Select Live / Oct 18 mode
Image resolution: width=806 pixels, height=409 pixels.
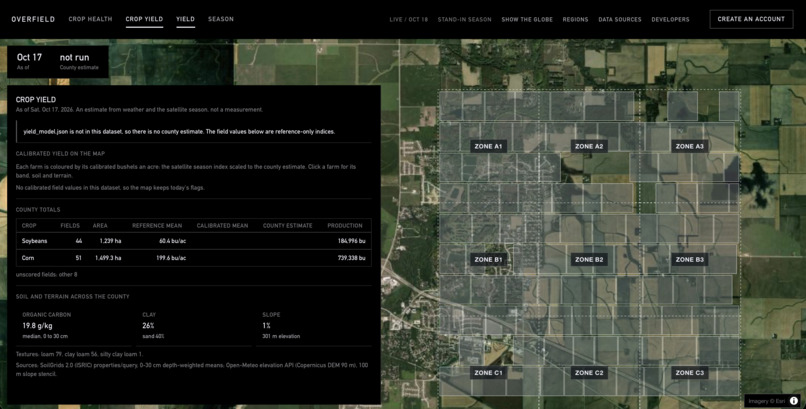pos(409,20)
